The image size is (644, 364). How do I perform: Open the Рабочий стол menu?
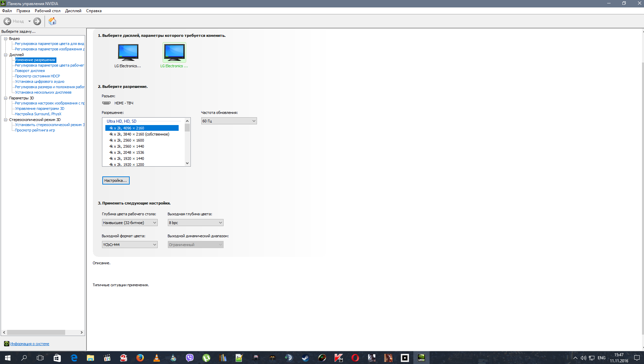pyautogui.click(x=47, y=11)
